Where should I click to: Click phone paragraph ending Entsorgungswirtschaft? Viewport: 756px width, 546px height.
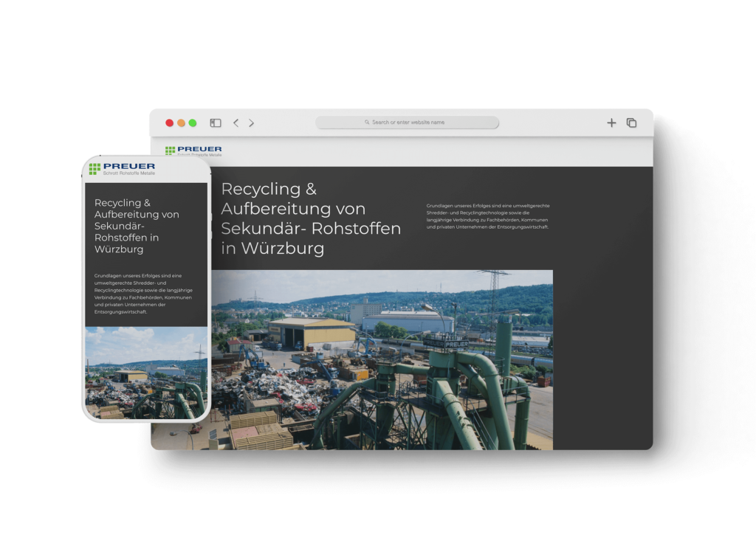pos(143,294)
